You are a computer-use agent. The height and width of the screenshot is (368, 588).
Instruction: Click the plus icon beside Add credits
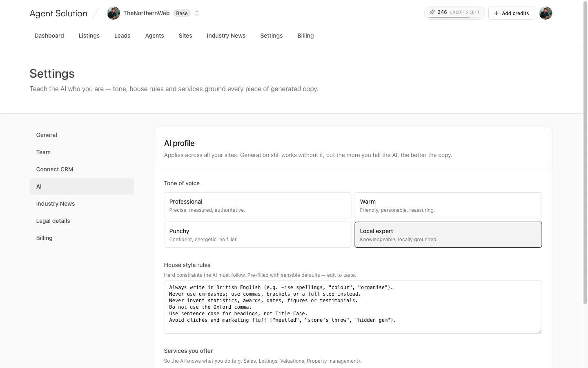pyautogui.click(x=497, y=13)
